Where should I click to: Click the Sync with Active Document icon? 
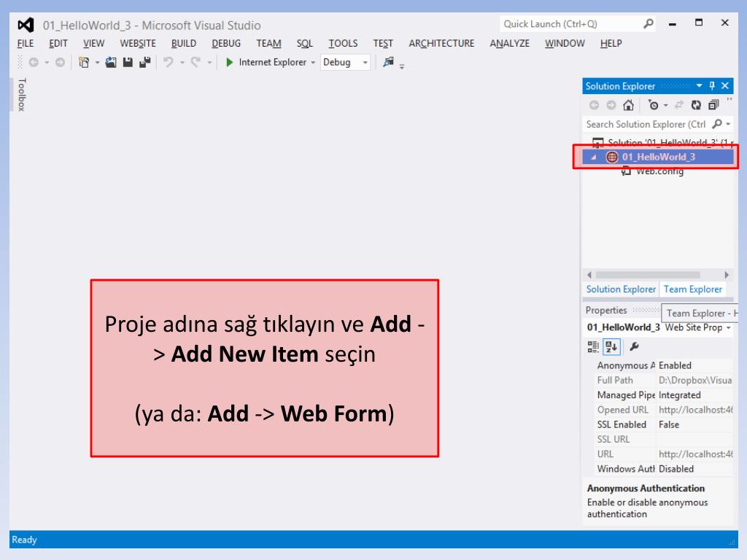[x=679, y=105]
